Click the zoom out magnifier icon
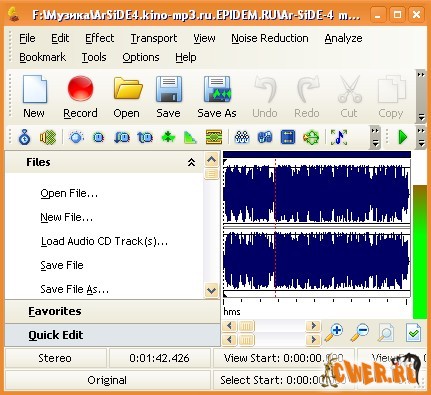This screenshot has height=395, width=431. click(360, 333)
